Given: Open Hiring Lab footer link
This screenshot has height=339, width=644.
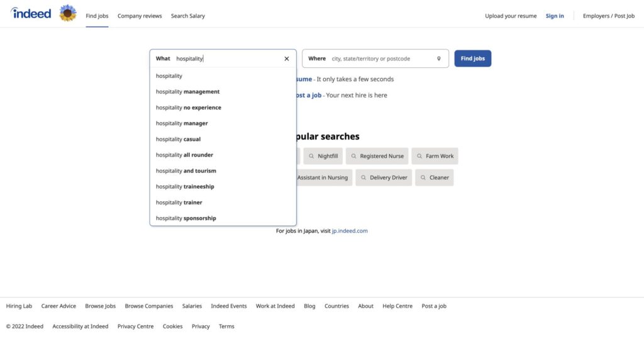Looking at the screenshot, I should click(x=19, y=306).
